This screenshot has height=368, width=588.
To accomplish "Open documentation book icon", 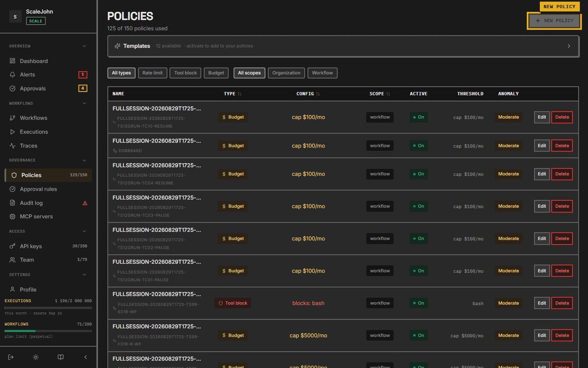I will pos(60,357).
